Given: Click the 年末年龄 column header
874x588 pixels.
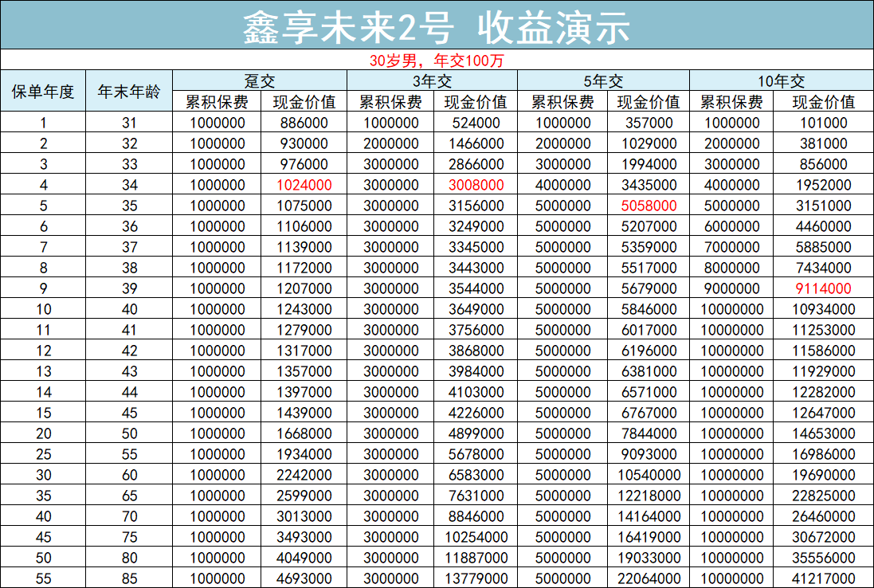Looking at the screenshot, I should point(129,92).
